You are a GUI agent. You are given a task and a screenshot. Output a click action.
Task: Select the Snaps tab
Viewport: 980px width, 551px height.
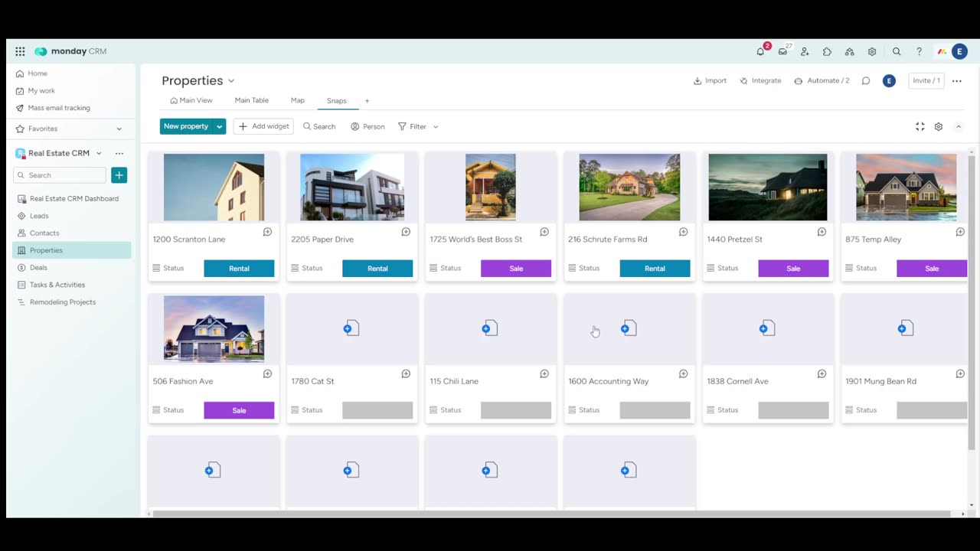(x=337, y=100)
